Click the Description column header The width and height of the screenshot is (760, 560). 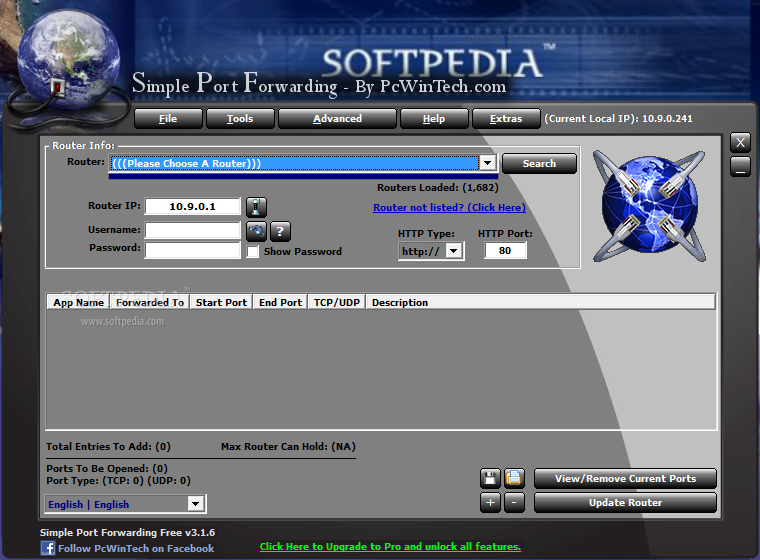[x=540, y=303]
